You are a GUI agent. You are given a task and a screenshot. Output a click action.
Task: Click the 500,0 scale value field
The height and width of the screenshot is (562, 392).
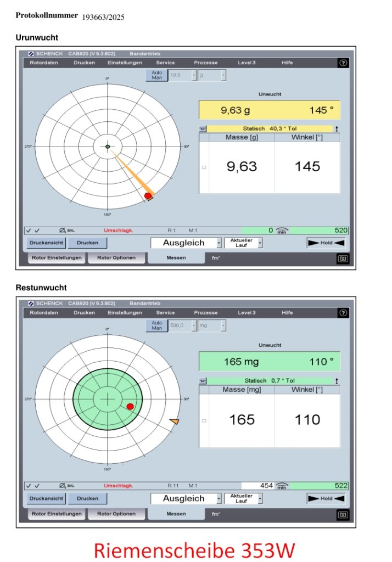[x=179, y=325]
